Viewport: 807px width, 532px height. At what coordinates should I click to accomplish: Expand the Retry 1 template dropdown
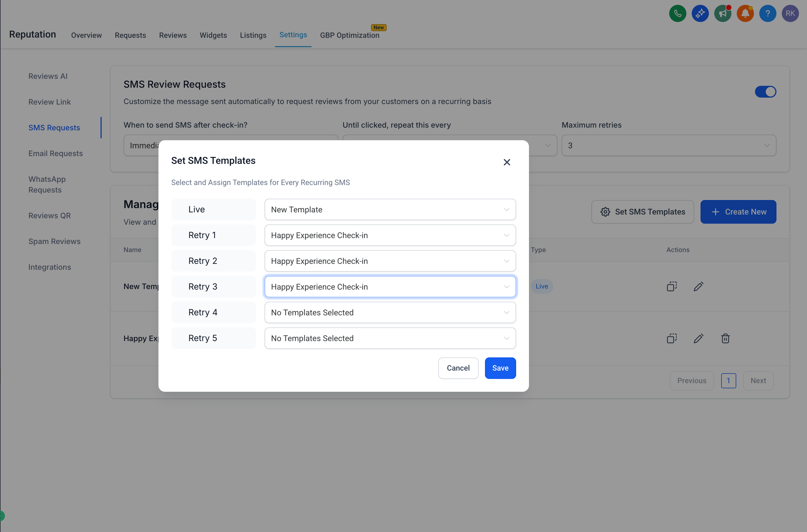pyautogui.click(x=390, y=235)
